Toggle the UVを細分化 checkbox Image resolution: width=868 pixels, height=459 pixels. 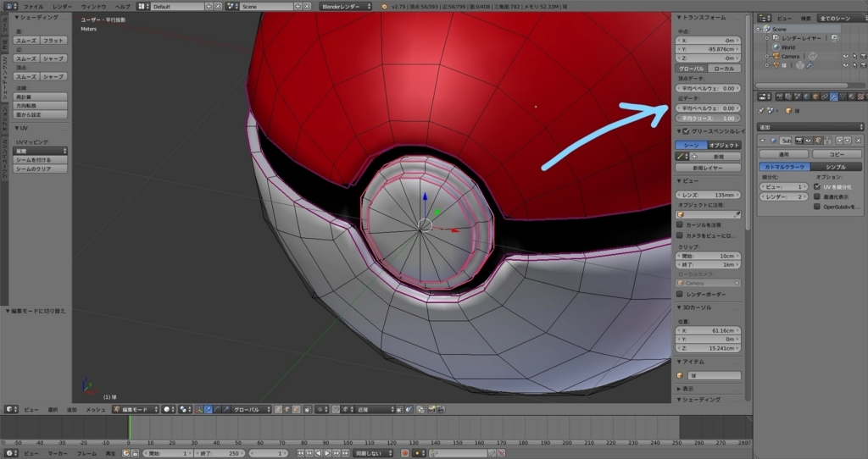[815, 186]
